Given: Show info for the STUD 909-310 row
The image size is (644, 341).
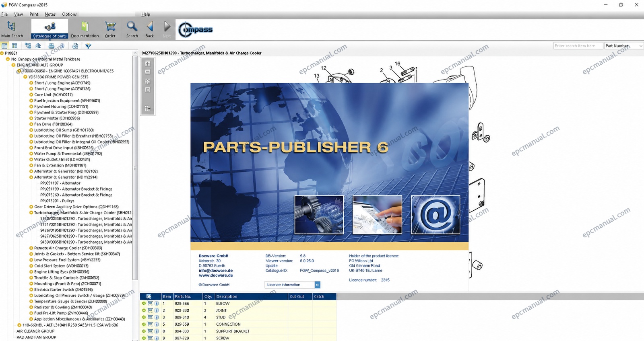Looking at the screenshot, I should click(x=157, y=317).
